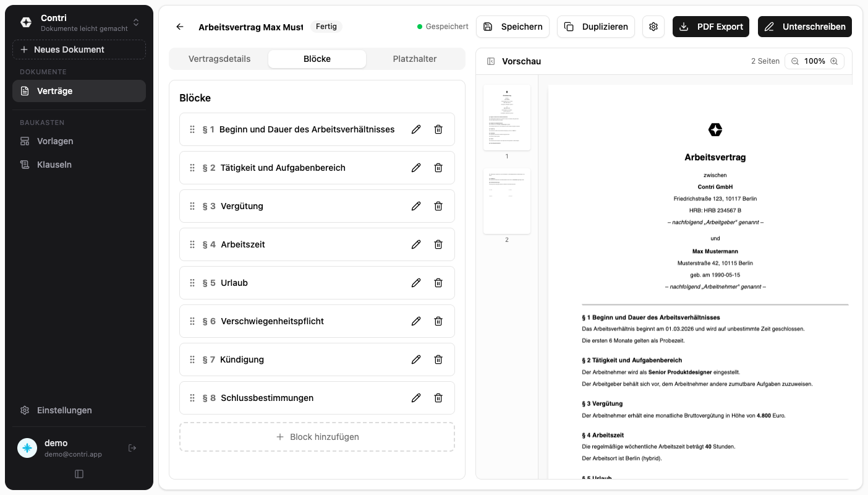Image resolution: width=868 pixels, height=495 pixels.
Task: Delete the § 6 Verschwiegenheitspflicht block
Action: click(x=438, y=321)
